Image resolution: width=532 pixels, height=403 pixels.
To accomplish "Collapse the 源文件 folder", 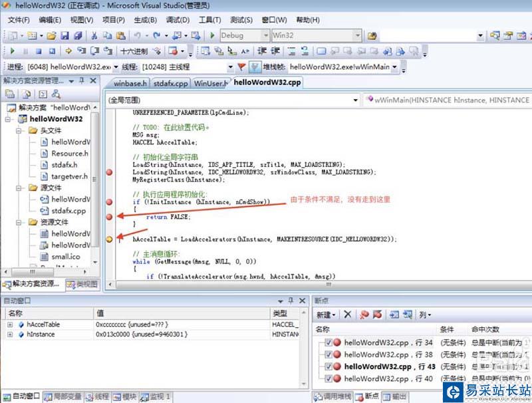I will (19, 188).
